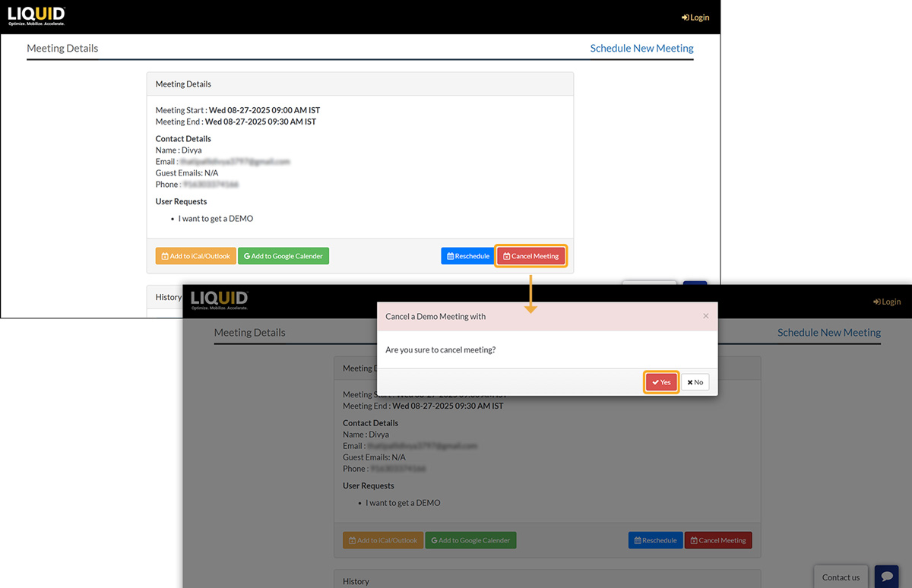The image size is (912, 588).
Task: Click Reschedule button in top window
Action: pos(468,256)
